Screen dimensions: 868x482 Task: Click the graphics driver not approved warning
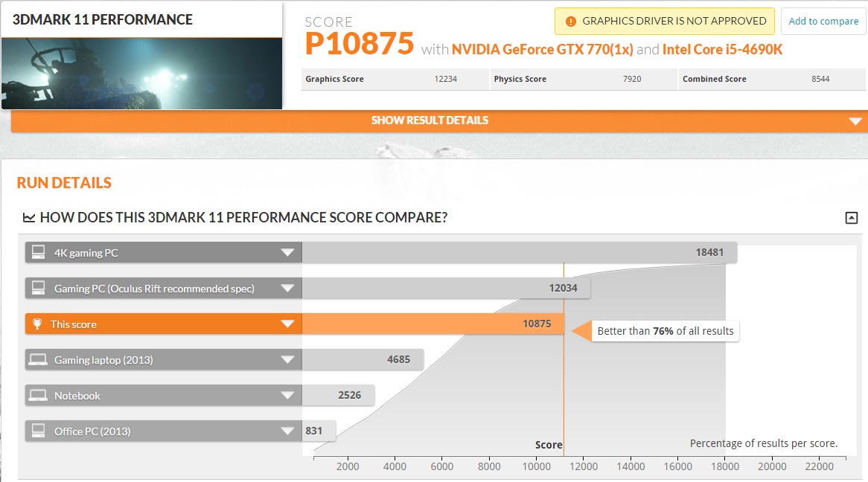coord(664,21)
